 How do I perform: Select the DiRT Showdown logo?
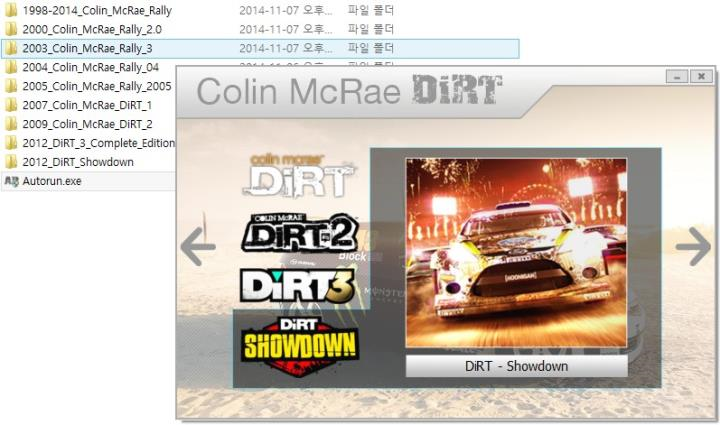[299, 347]
